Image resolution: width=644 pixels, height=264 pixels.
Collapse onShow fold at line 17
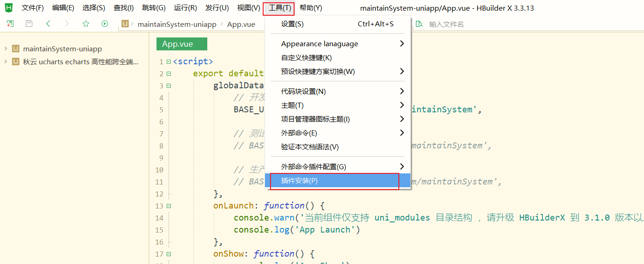pyautogui.click(x=169, y=254)
